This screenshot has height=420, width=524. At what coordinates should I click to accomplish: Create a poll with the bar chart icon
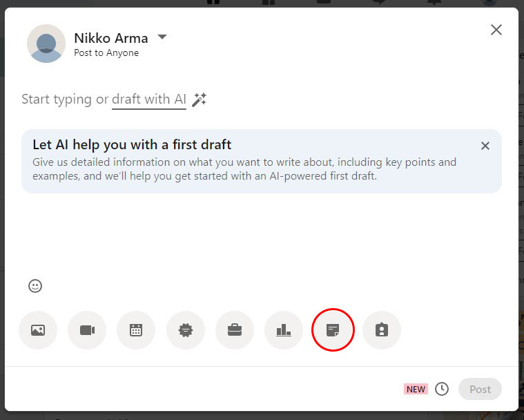284,330
